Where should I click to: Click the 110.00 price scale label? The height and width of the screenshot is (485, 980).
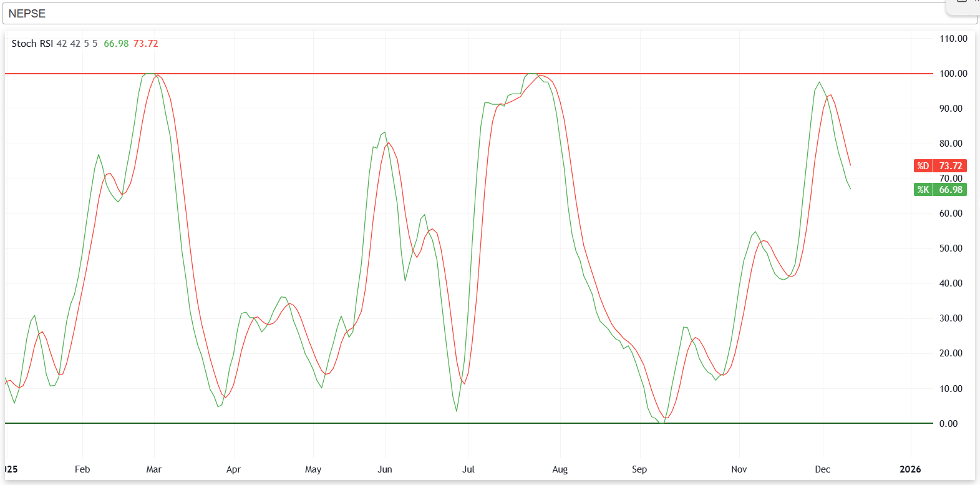953,39
